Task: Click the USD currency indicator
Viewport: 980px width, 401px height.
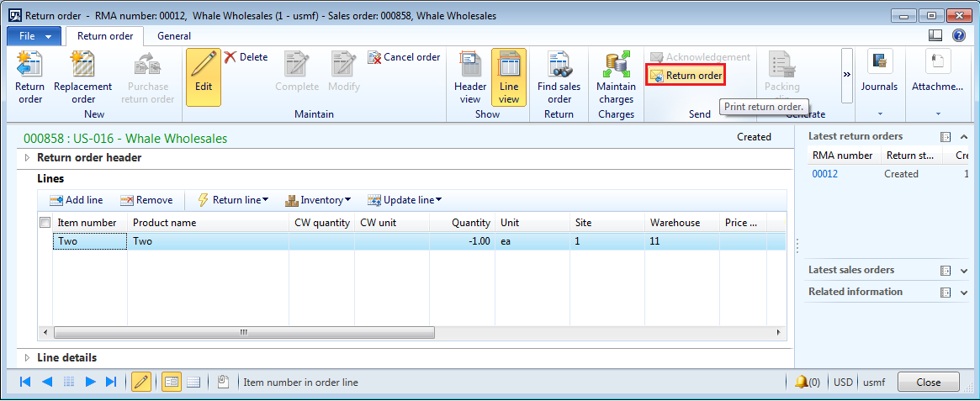Action: coord(843,382)
